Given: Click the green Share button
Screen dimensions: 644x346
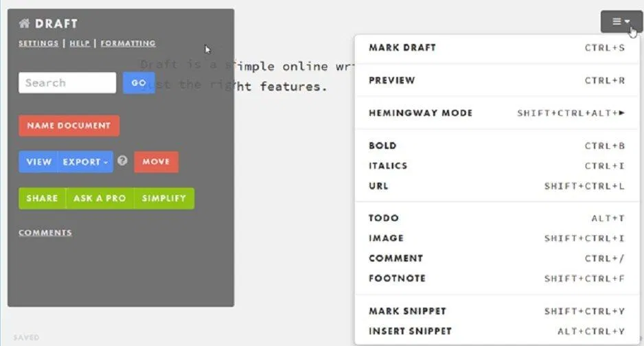Looking at the screenshot, I should click(42, 198).
